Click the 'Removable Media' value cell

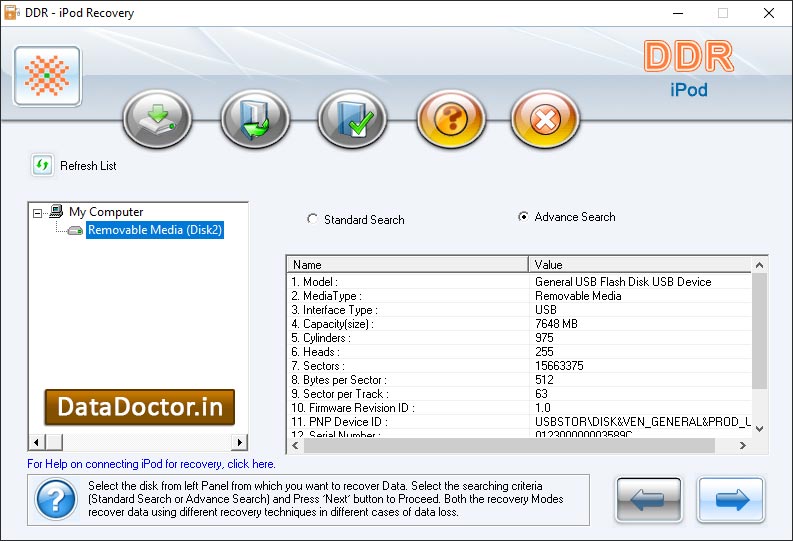[x=578, y=296]
